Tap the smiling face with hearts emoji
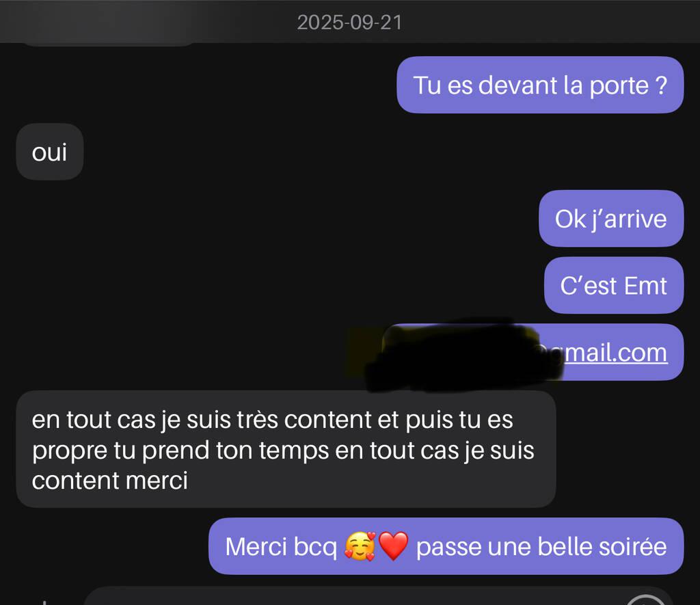The image size is (700, 605). tap(360, 546)
